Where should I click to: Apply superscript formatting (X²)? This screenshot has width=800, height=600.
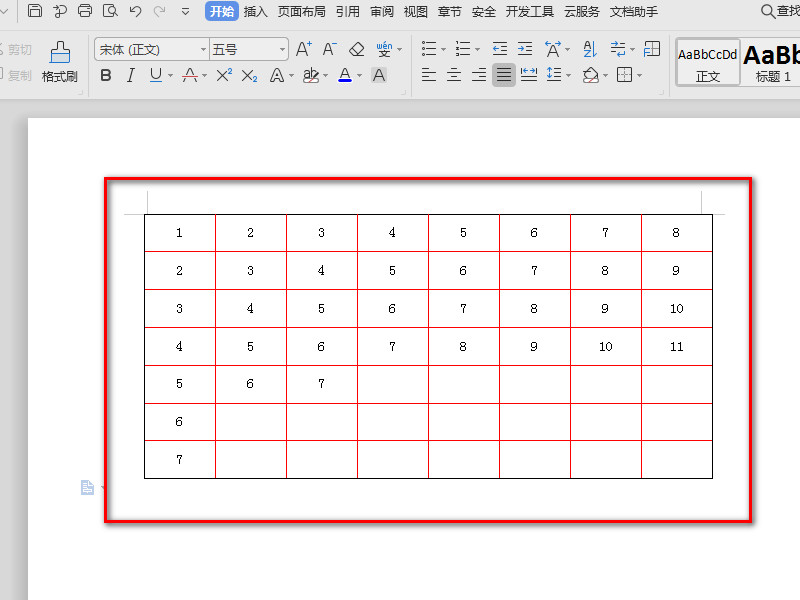tap(224, 76)
